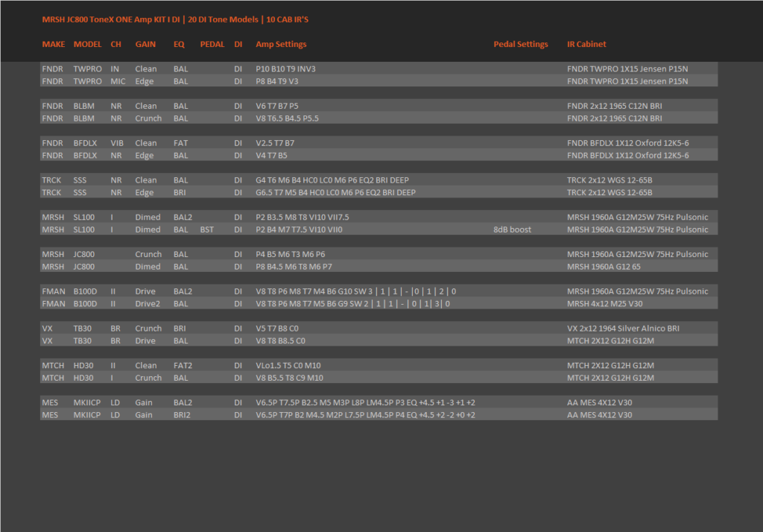Click the MAKE column header
Image resolution: width=763 pixels, height=532 pixels.
point(54,44)
